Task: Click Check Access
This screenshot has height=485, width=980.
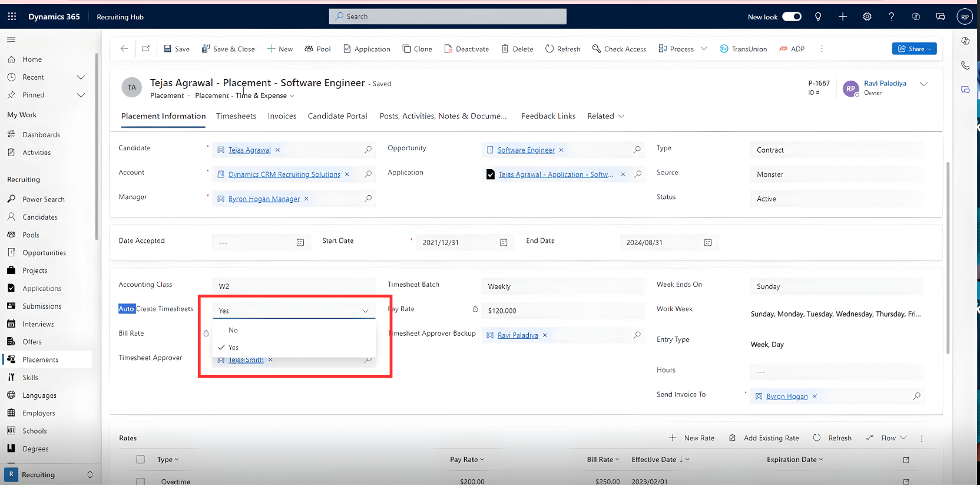Action: (619, 49)
